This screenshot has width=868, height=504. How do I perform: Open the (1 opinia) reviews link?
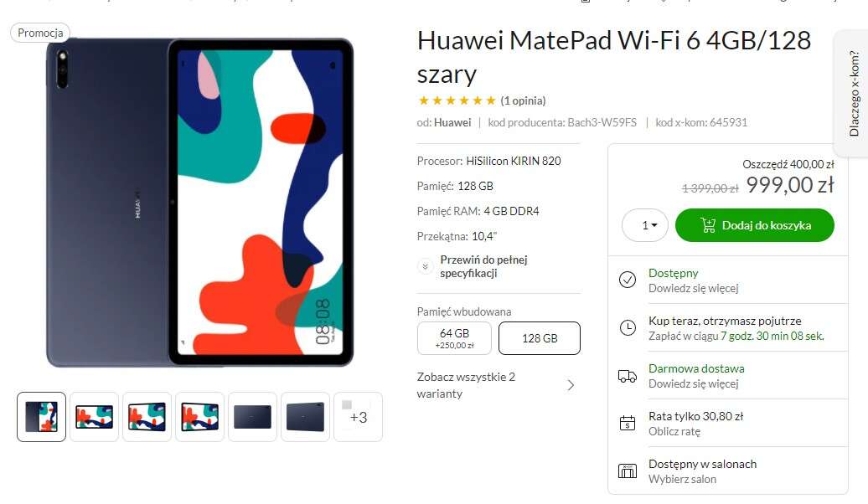click(523, 100)
